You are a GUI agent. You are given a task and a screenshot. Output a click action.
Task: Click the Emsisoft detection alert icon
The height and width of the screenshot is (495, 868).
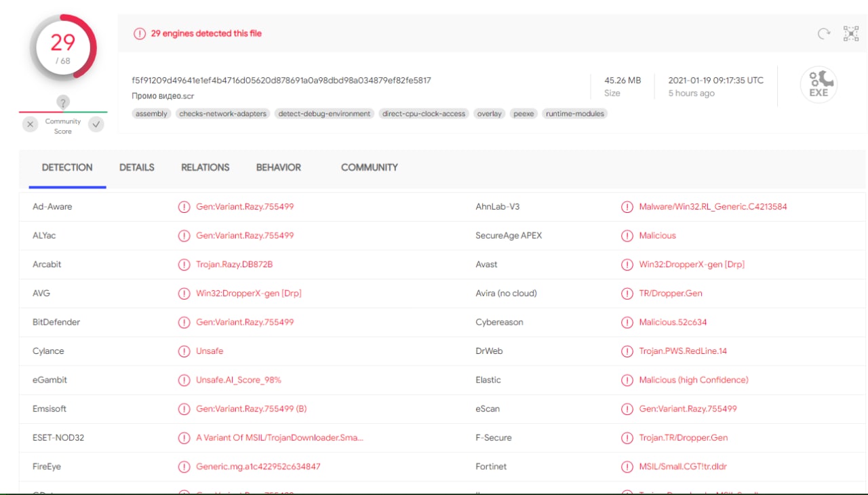point(184,409)
